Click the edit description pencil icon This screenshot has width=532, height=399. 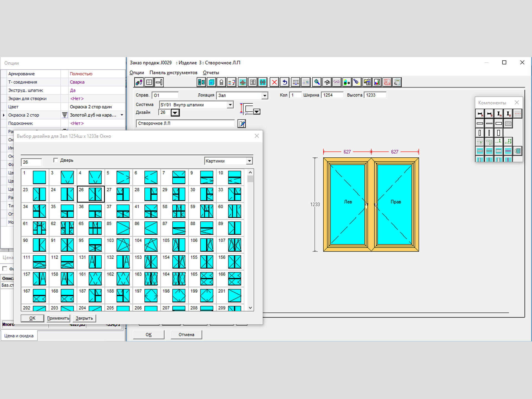pos(242,124)
